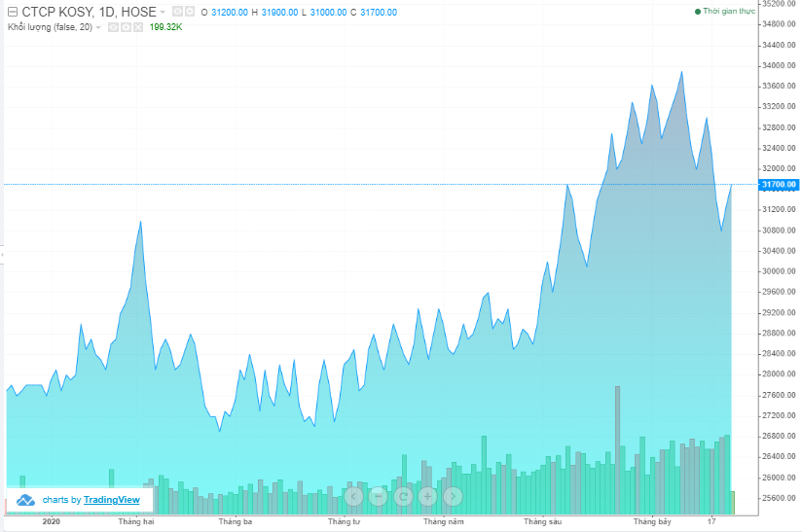Click the Khối lượng (false, 20) label

point(51,27)
